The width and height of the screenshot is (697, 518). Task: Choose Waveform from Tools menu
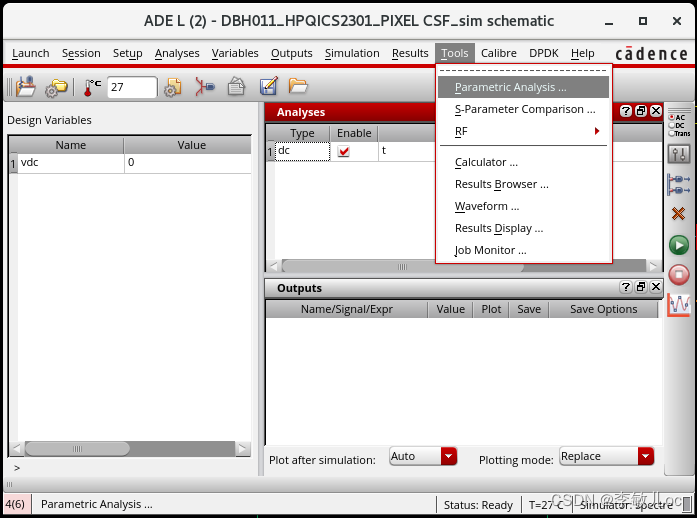click(x=523, y=206)
